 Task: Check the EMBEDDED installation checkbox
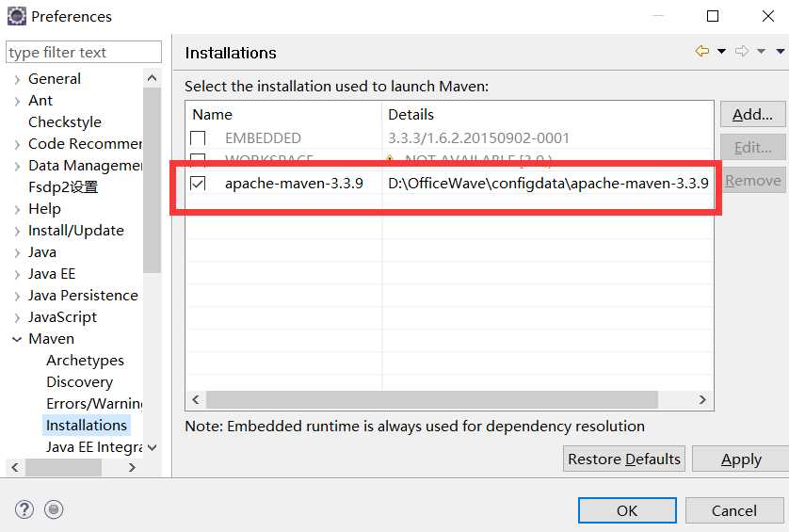point(198,137)
